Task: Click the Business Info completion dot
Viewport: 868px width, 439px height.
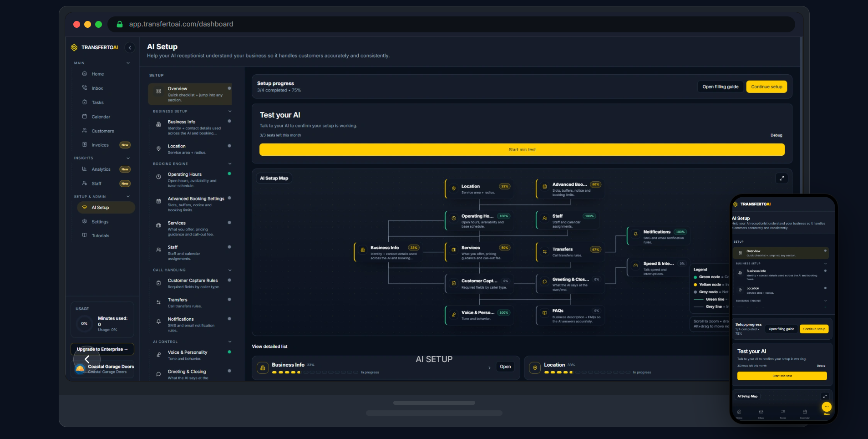Action: click(x=230, y=121)
